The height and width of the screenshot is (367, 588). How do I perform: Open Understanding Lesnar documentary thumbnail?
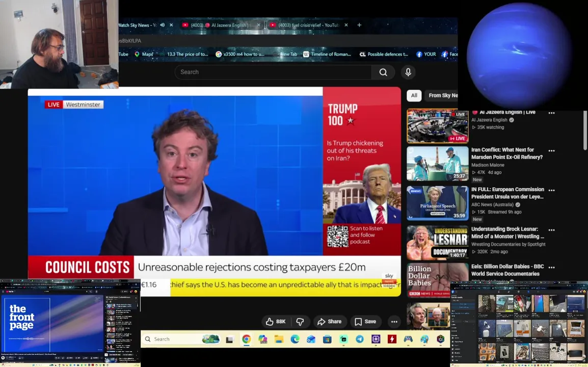[437, 243]
